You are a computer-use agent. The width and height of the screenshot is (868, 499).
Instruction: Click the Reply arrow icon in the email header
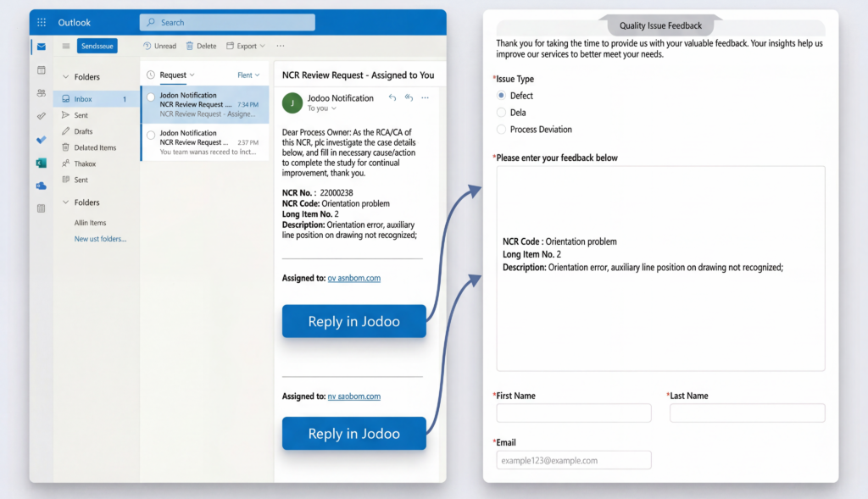click(392, 98)
